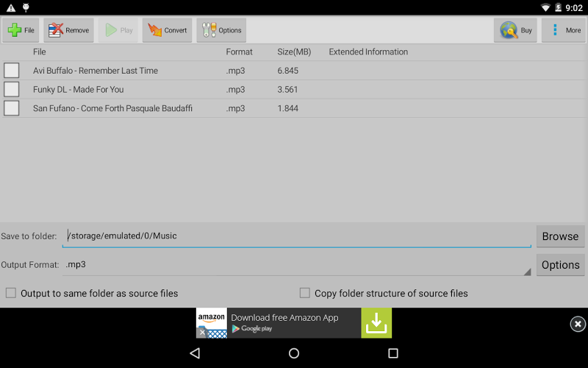Tap the Wi-Fi icon in status bar

pyautogui.click(x=545, y=7)
